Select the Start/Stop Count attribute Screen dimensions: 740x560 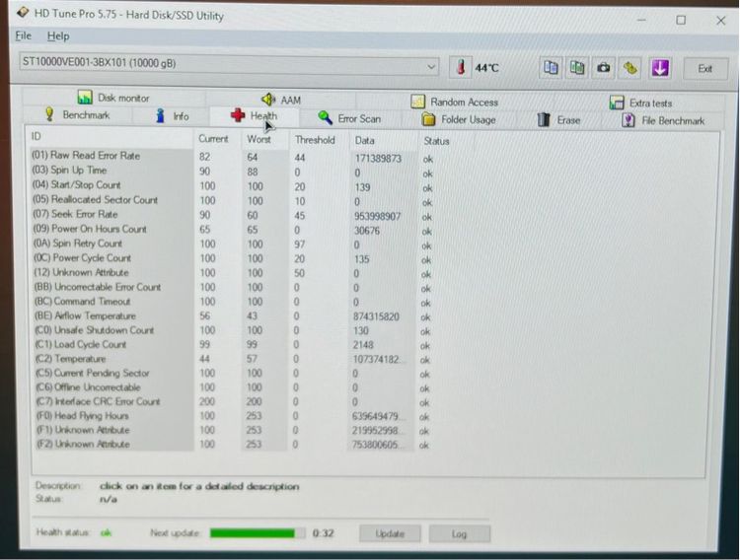[76, 184]
